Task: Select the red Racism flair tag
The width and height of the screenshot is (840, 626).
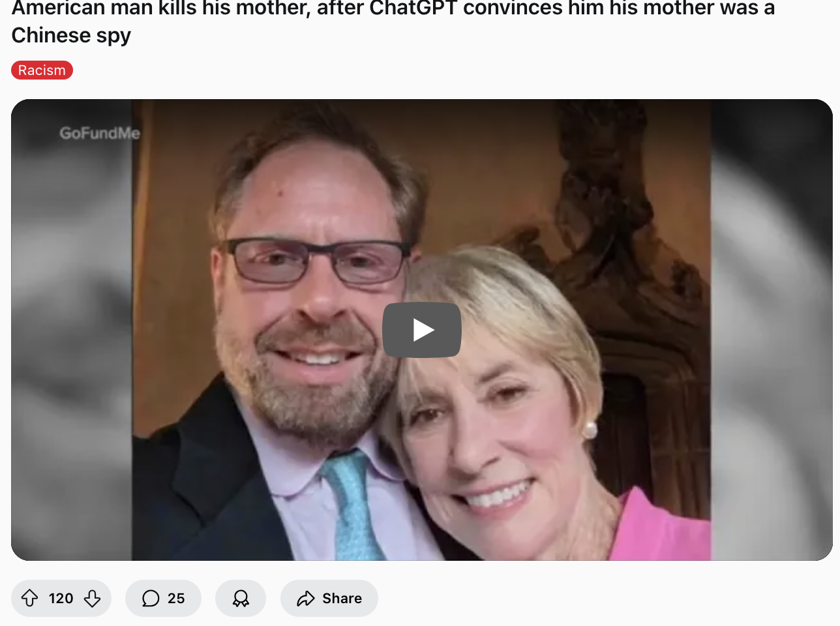Action: [x=42, y=70]
